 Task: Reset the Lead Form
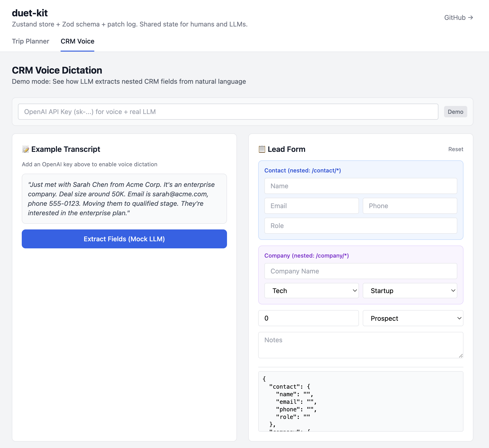[x=455, y=149]
